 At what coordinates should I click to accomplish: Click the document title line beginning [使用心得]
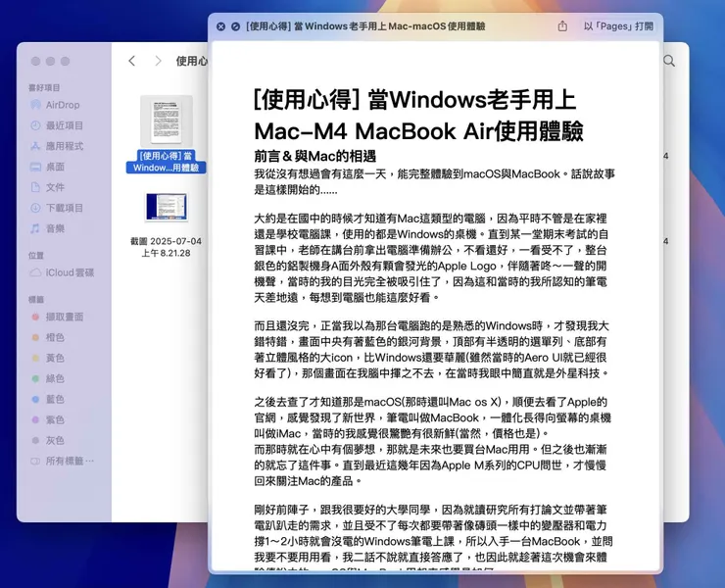coord(414,99)
